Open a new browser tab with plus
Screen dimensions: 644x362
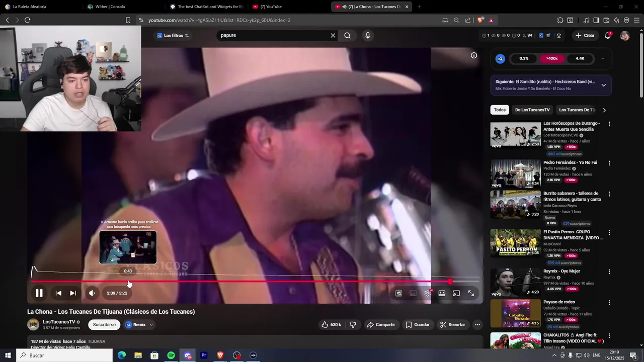tap(419, 7)
